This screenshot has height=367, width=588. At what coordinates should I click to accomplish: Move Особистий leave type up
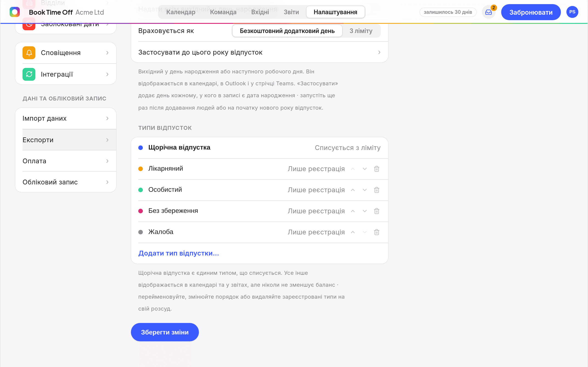353,190
